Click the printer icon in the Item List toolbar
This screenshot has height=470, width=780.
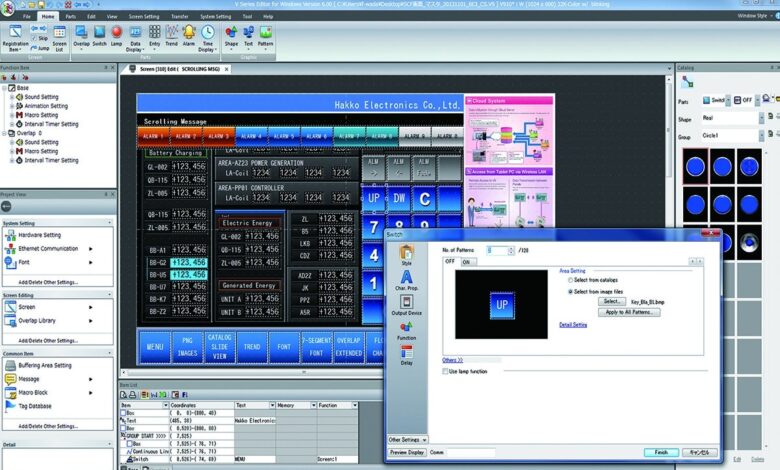(132, 394)
